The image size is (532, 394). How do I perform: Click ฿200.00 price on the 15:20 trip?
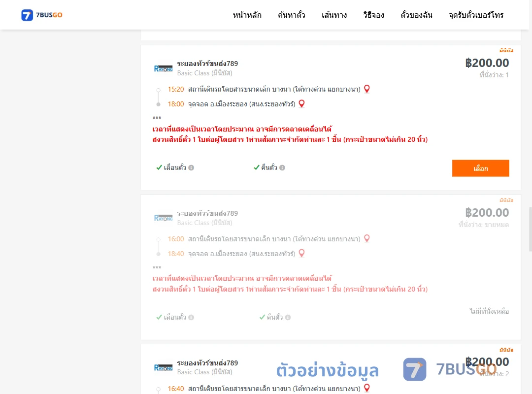click(487, 63)
